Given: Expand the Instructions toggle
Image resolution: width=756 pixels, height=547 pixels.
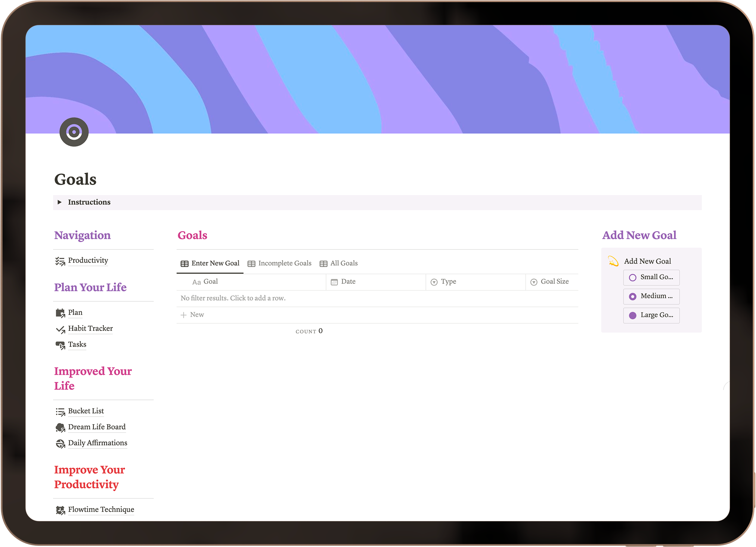Looking at the screenshot, I should pos(59,202).
